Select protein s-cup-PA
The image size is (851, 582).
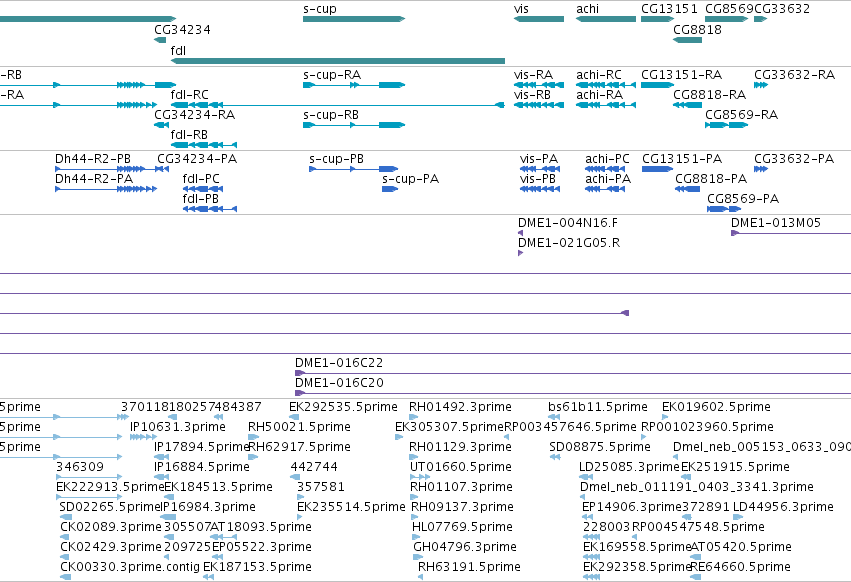click(x=390, y=189)
